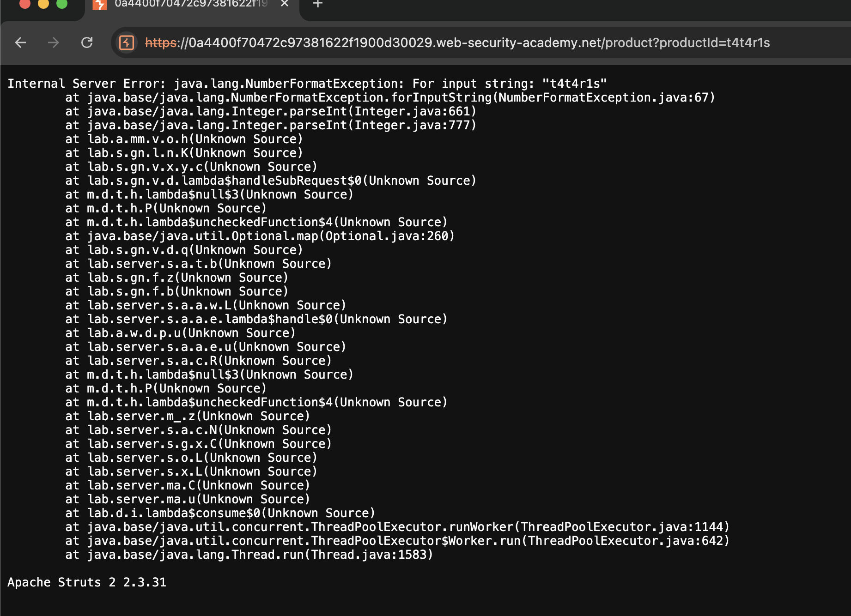Click the tab's orange favicon
The width and height of the screenshot is (851, 616).
pyautogui.click(x=99, y=5)
